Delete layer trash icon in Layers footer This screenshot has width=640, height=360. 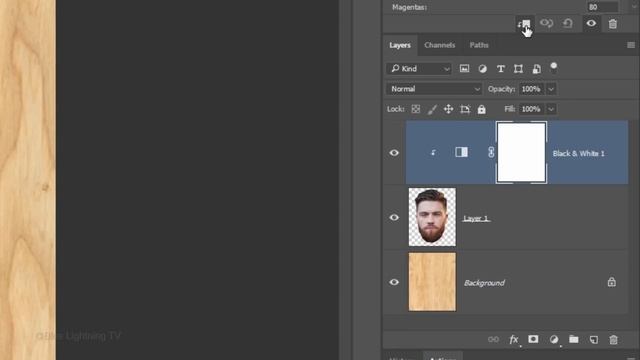pyautogui.click(x=613, y=340)
